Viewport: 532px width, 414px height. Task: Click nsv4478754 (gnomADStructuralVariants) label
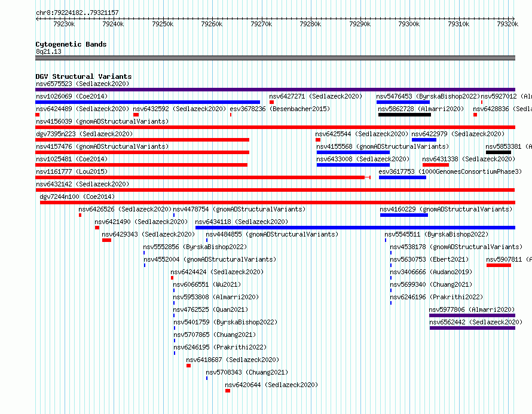point(239,209)
